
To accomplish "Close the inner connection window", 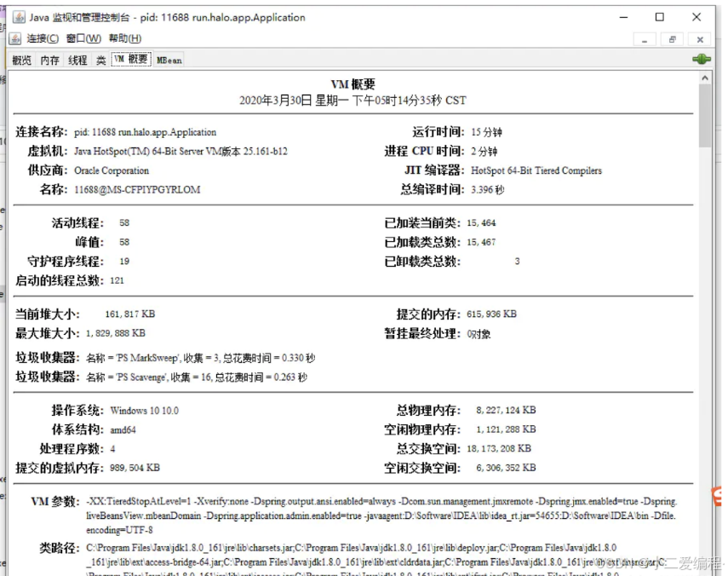I will pyautogui.click(x=700, y=40).
